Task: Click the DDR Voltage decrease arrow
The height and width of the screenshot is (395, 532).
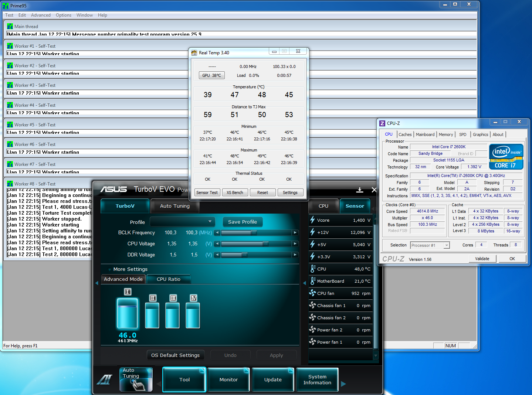Action: tap(217, 255)
